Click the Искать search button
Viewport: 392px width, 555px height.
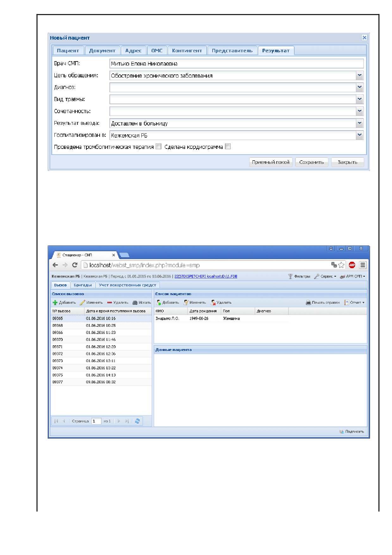pyautogui.click(x=142, y=303)
